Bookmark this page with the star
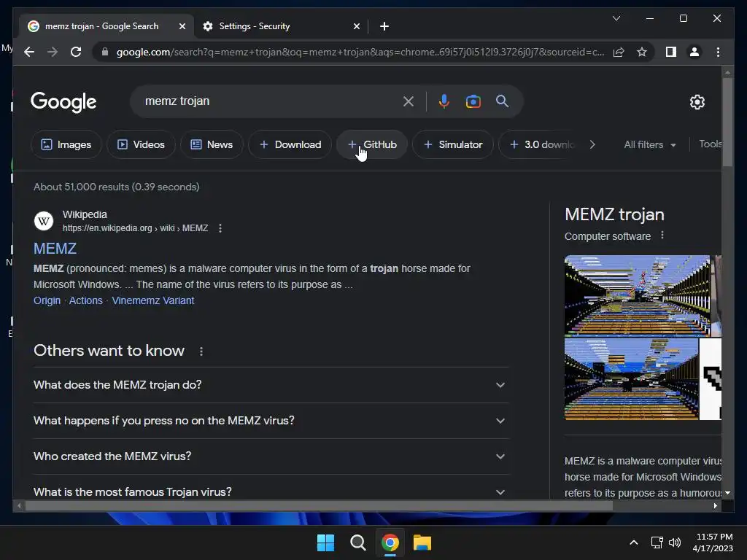Viewport: 747px width, 560px height. point(642,52)
